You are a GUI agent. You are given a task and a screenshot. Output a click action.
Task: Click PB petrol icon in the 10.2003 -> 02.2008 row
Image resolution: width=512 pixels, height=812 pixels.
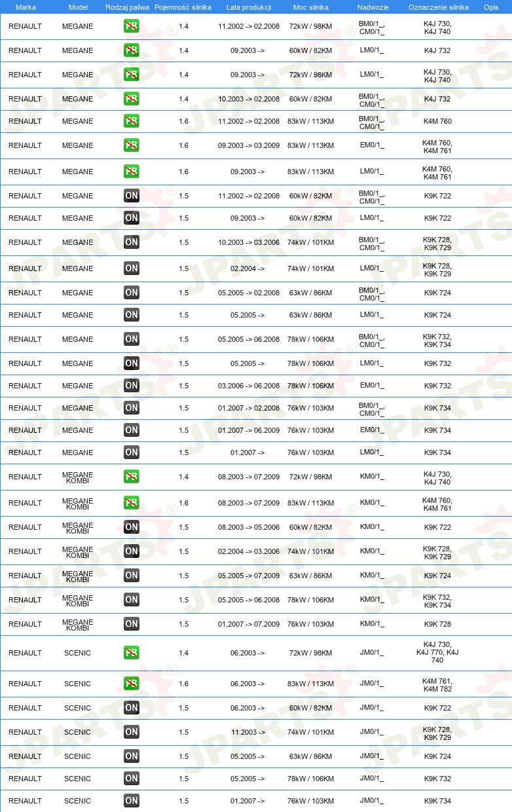pyautogui.click(x=132, y=99)
